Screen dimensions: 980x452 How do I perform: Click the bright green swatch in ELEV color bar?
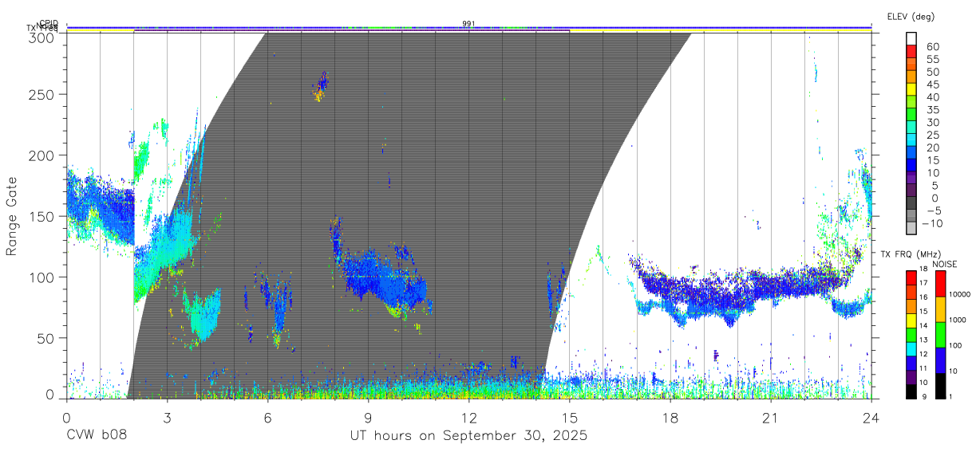[x=911, y=116]
